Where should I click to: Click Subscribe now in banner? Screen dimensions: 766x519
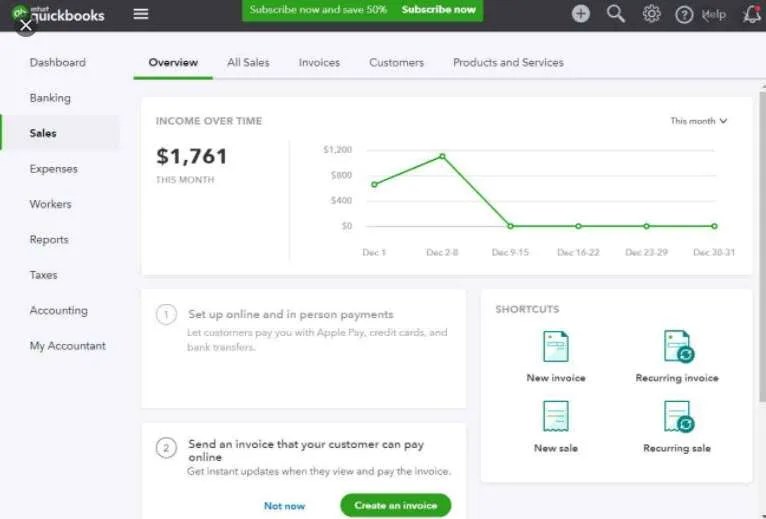click(438, 10)
